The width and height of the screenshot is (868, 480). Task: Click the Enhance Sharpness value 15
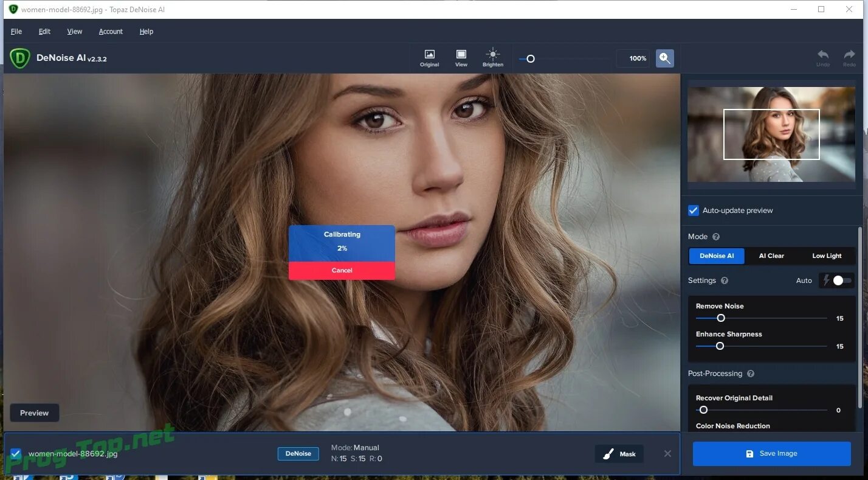click(840, 347)
